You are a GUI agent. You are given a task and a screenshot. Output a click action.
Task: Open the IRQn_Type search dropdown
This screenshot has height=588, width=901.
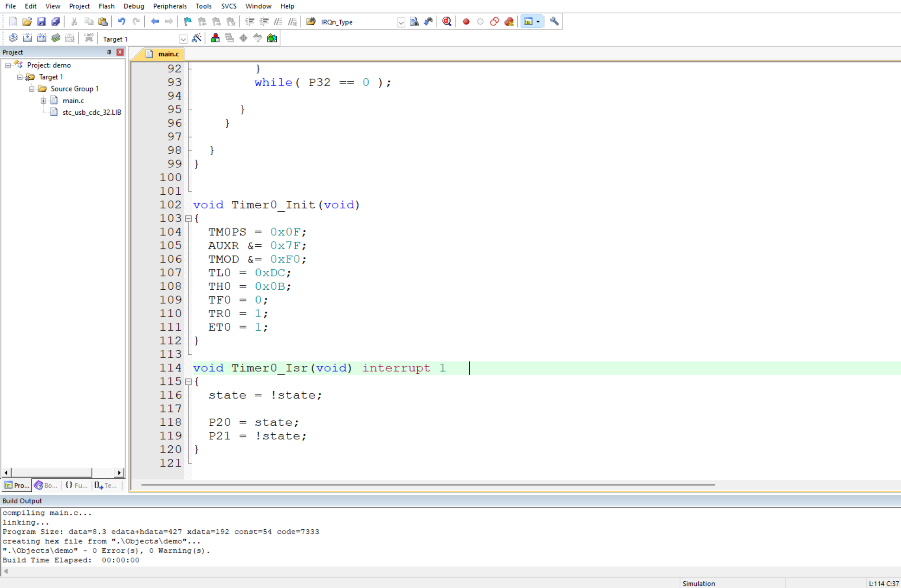tap(401, 22)
